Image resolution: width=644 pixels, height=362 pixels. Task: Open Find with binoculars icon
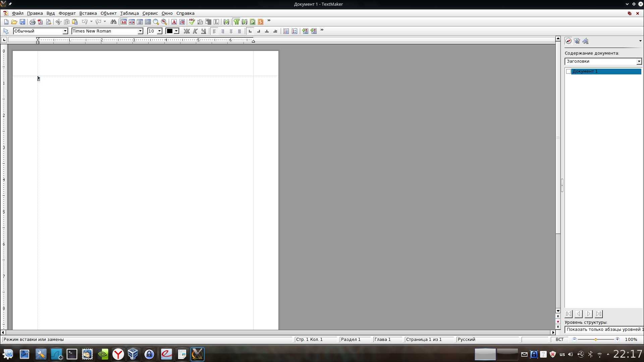coord(113,22)
